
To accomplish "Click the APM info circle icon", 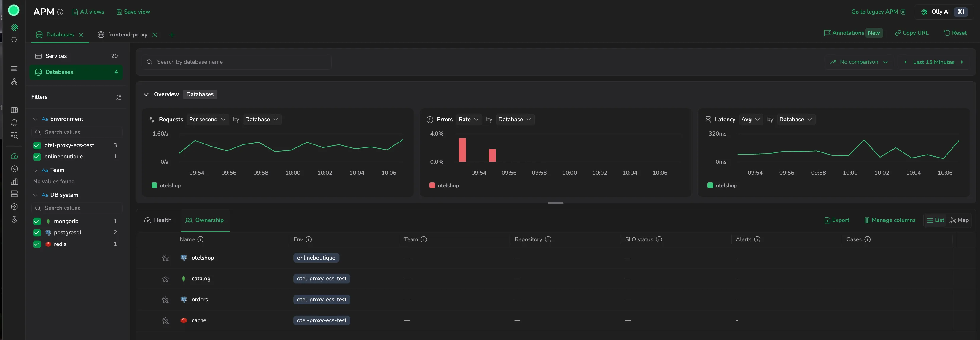I will click(60, 12).
